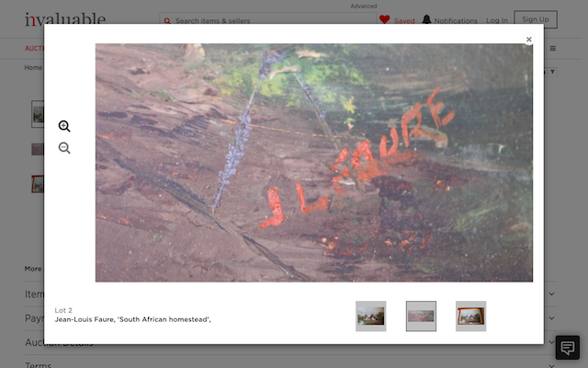The image size is (588, 368).
Task: Select the signature close-up thumbnail
Action: [421, 316]
